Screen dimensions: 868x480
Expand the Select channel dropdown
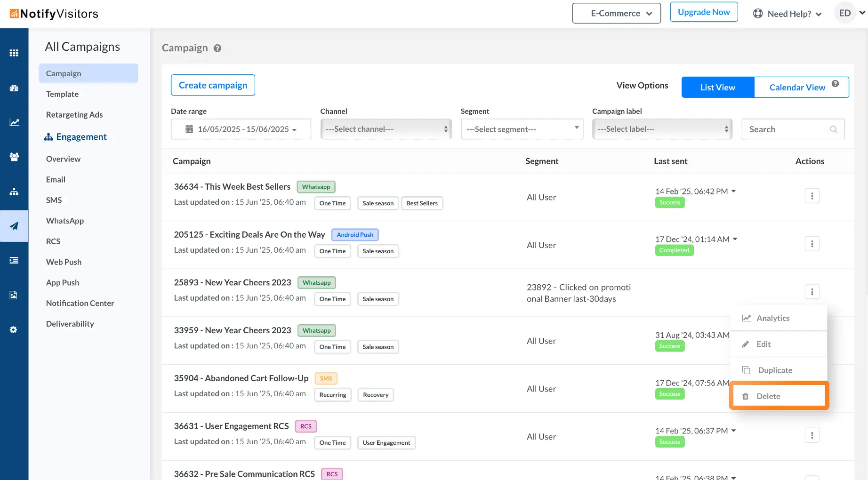386,129
